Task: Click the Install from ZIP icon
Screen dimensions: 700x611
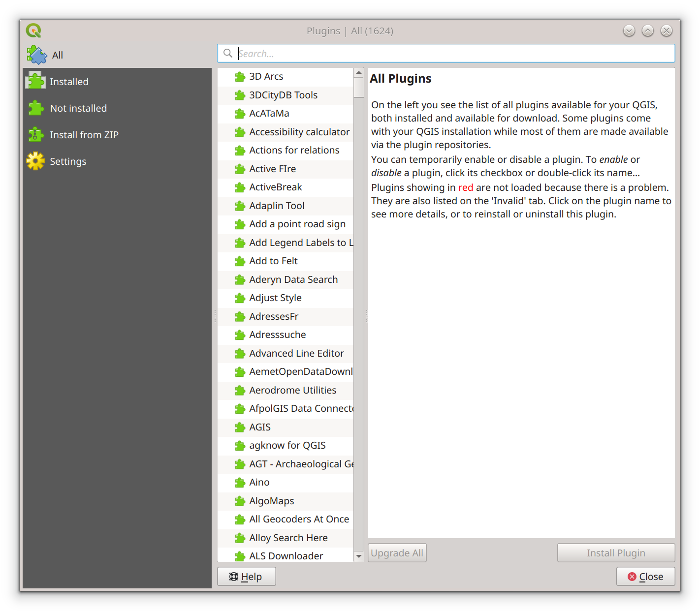Action: (x=36, y=134)
